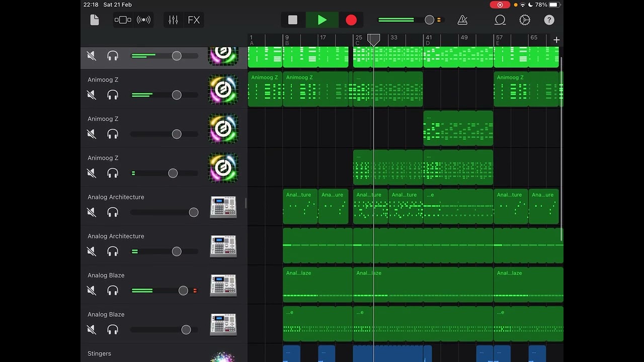This screenshot has width=644, height=362.
Task: Tap the Animoog icon of the track with a single region at bar 41
Action: click(223, 129)
